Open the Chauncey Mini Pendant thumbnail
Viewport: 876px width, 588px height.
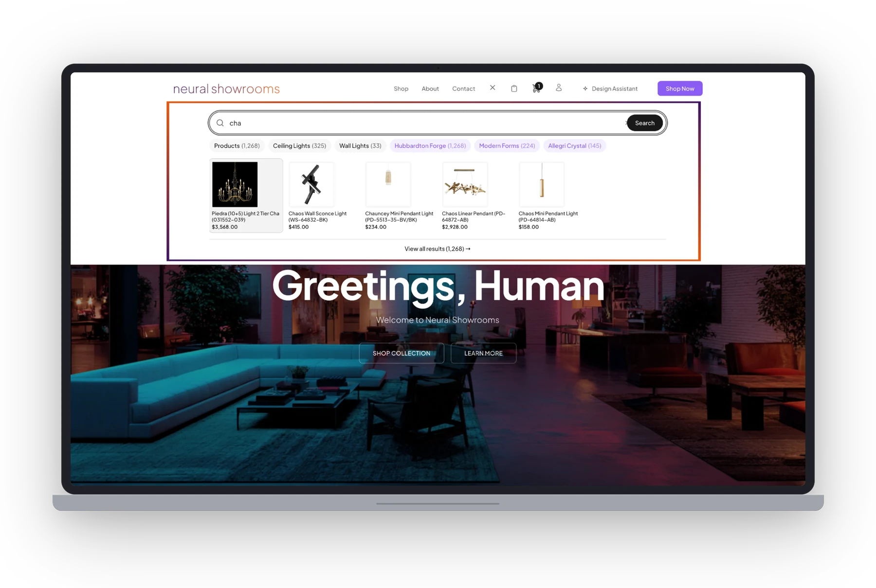pos(388,184)
